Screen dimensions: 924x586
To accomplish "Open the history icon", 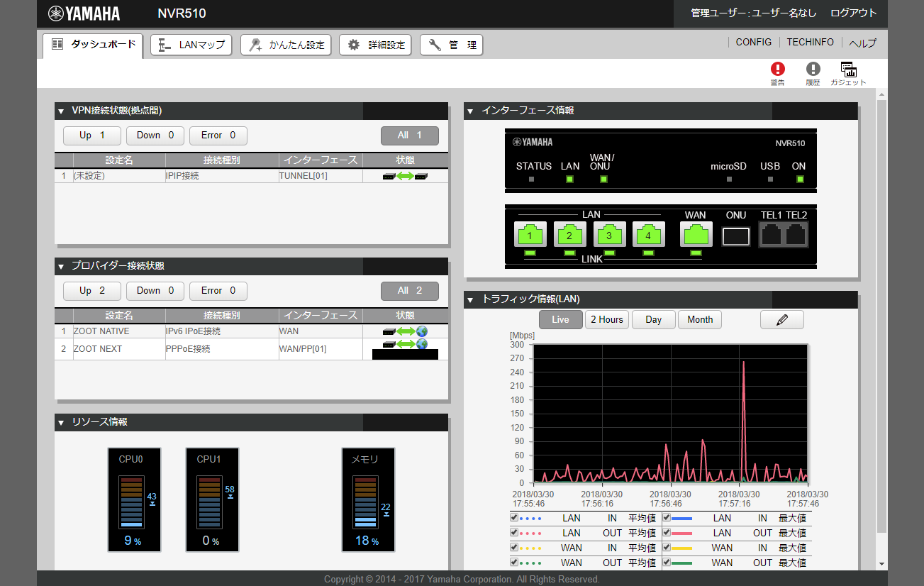I will (x=813, y=69).
